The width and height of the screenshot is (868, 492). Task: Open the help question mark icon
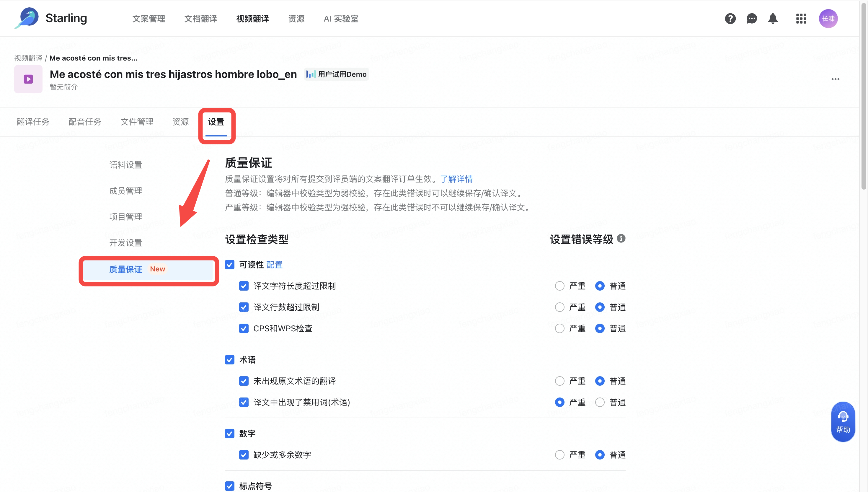[x=730, y=19]
